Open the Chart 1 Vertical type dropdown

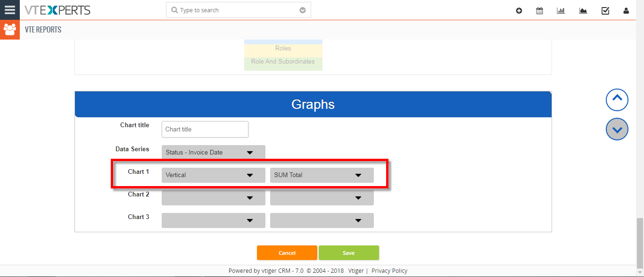(214, 175)
